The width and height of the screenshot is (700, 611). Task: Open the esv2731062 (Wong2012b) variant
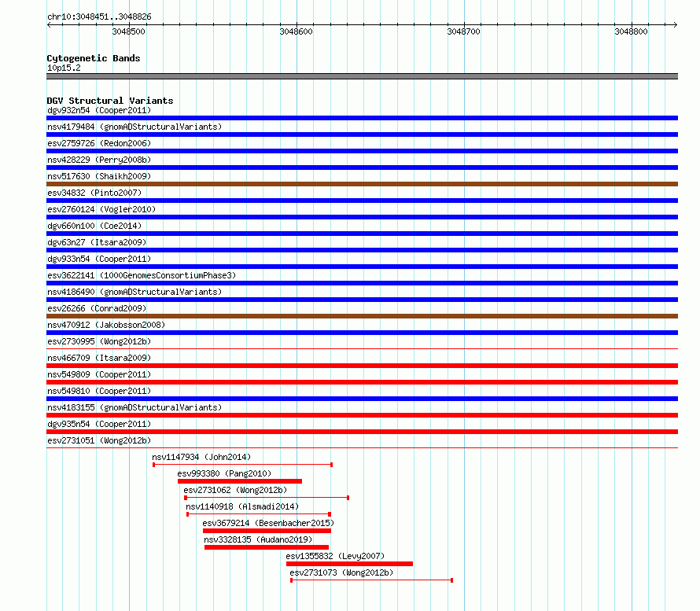pos(235,490)
